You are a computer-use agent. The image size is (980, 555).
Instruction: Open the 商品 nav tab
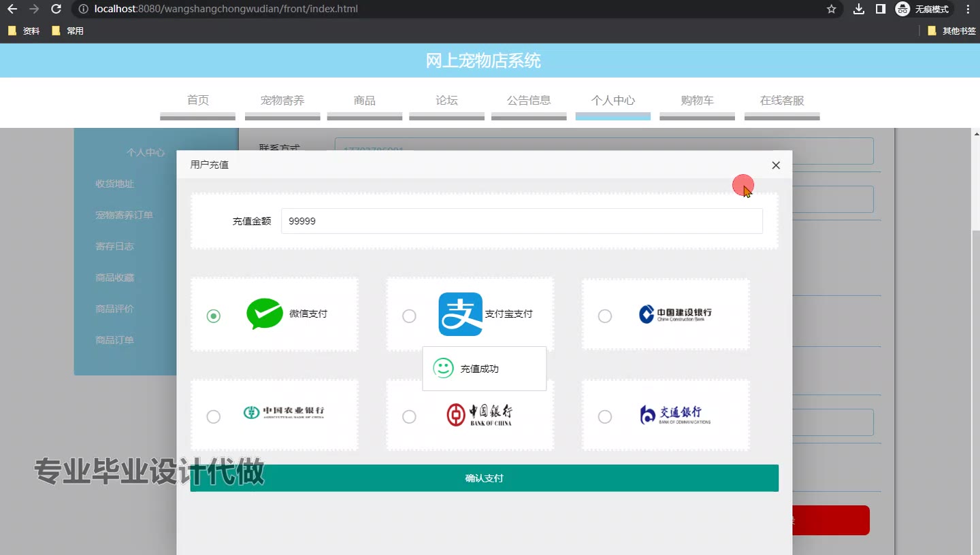[x=365, y=101]
